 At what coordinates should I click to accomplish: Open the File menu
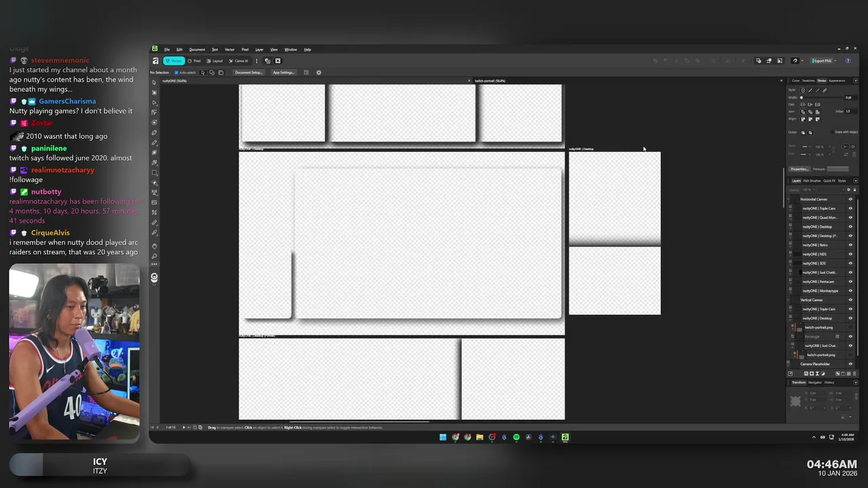tap(167, 49)
